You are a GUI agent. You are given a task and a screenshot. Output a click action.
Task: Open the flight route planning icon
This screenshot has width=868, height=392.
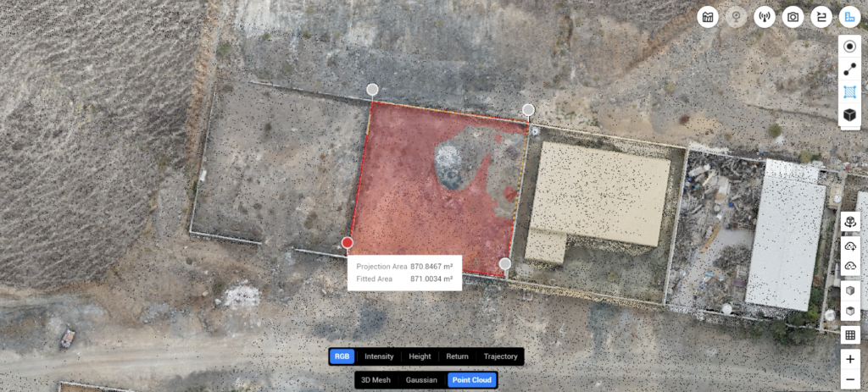[821, 17]
